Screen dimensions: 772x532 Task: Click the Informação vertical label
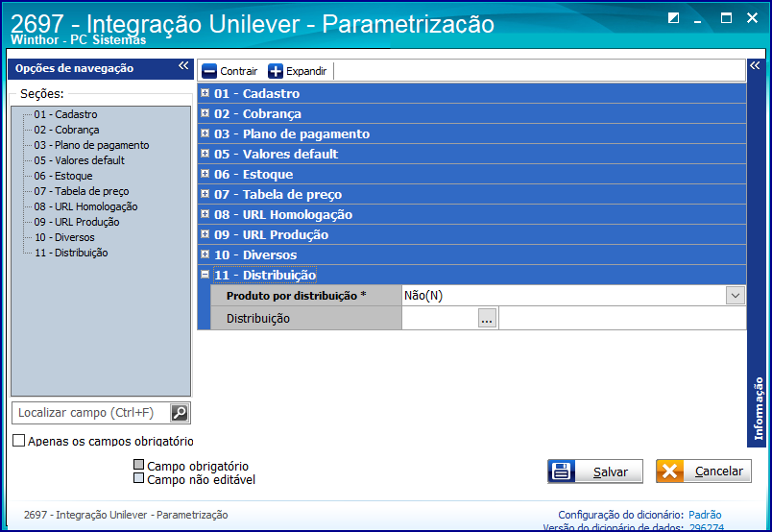click(759, 408)
